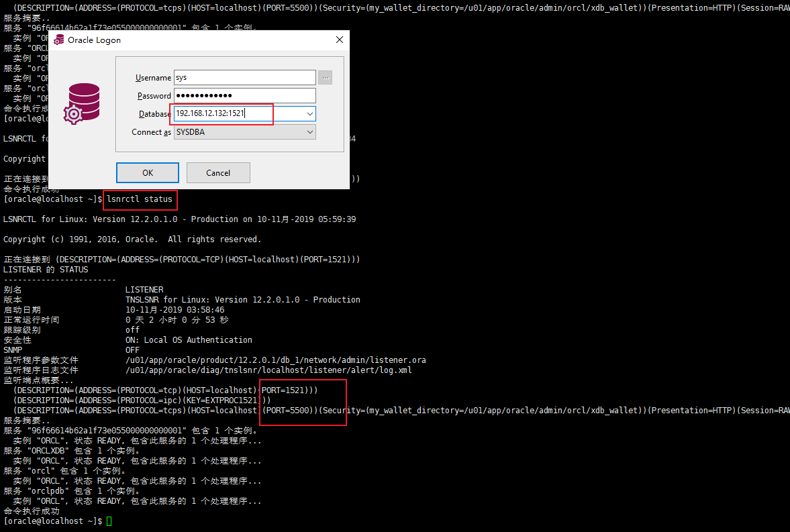Click the listener.ora file path

(276, 360)
